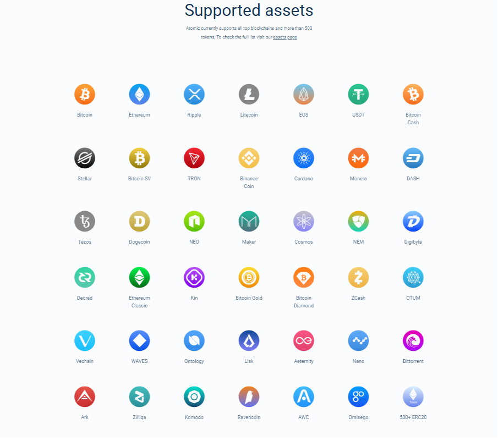Open the assets page link
Viewport: 504px width, 446px height.
[x=285, y=37]
